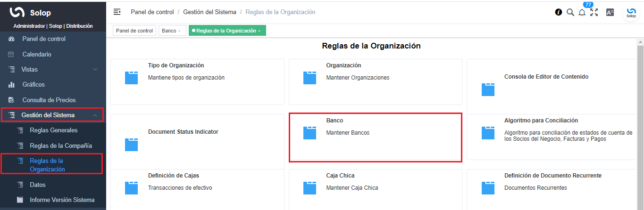Go to Gestión del Sistema breadcrumb

point(209,12)
